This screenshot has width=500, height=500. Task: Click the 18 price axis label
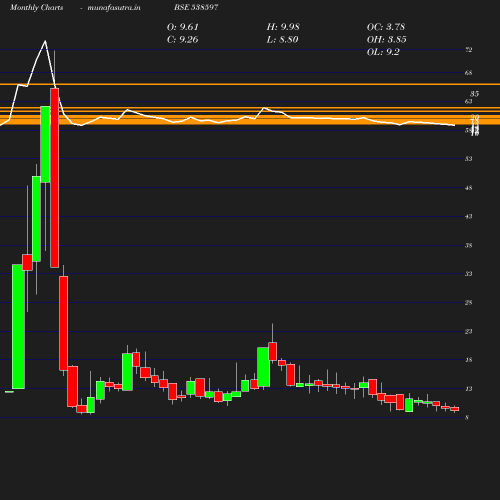pos(469,360)
